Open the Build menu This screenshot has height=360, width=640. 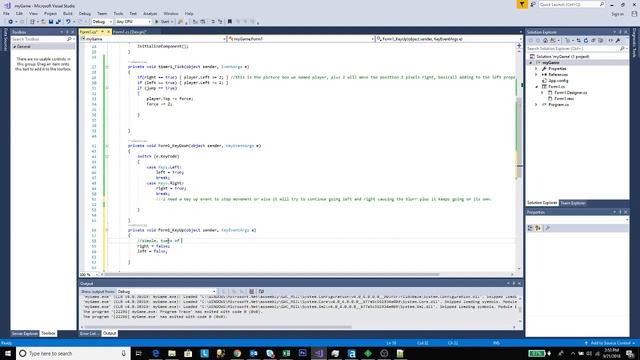(67, 13)
